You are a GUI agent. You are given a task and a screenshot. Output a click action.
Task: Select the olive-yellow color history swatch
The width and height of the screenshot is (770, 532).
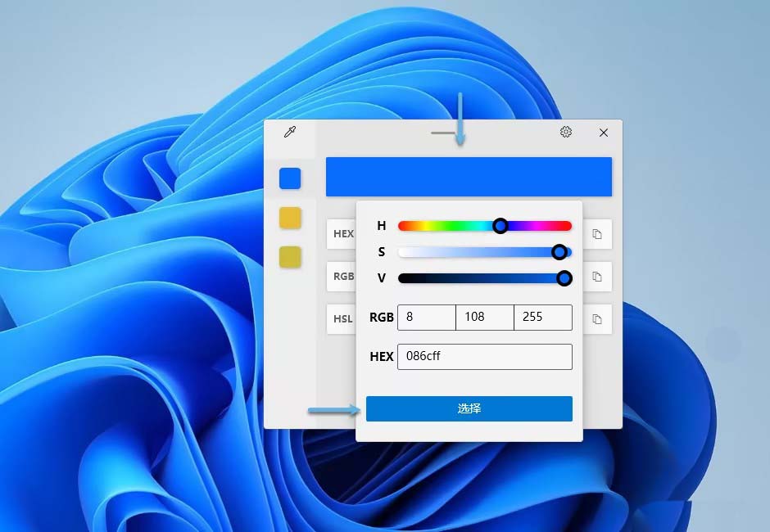[x=290, y=257]
